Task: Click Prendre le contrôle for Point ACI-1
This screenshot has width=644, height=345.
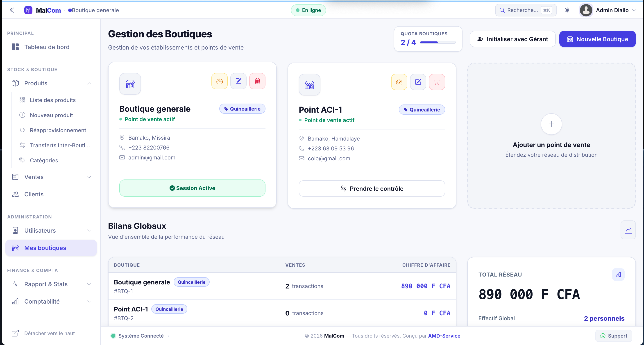Action: coord(372,188)
